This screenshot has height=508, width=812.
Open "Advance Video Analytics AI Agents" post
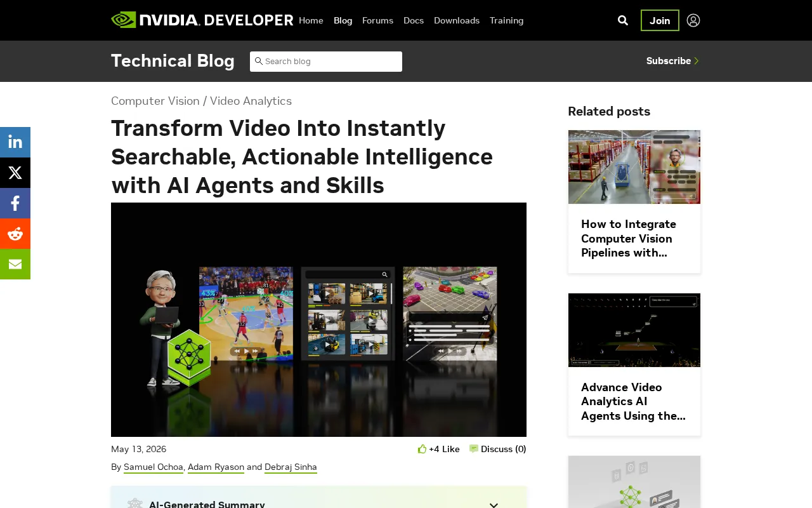(633, 401)
